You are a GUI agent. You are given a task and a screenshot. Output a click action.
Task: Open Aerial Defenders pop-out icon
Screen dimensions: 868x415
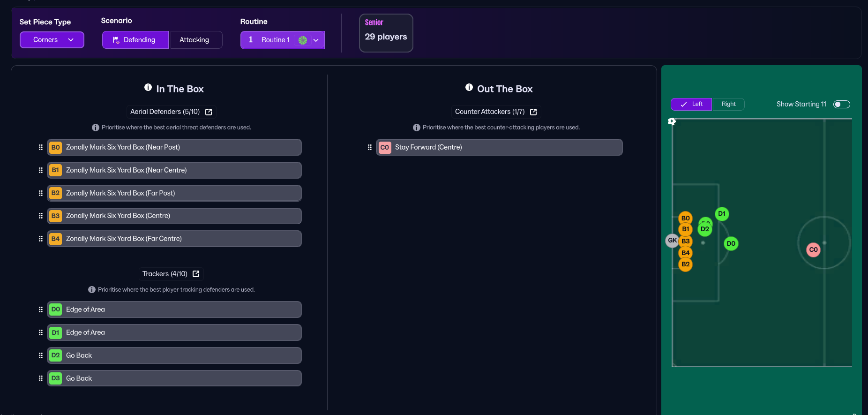209,112
